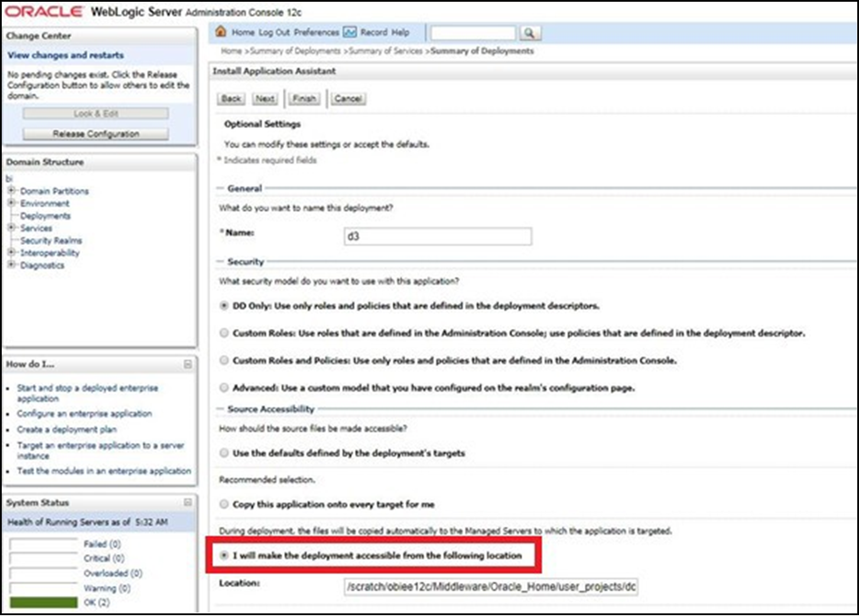Open Help in toolbar

pos(400,32)
